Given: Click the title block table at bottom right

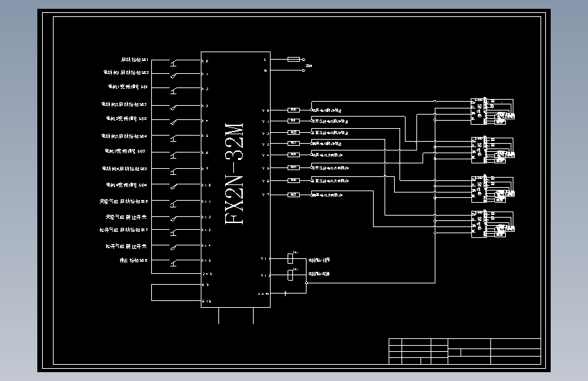Looking at the screenshot, I should click(x=465, y=351).
